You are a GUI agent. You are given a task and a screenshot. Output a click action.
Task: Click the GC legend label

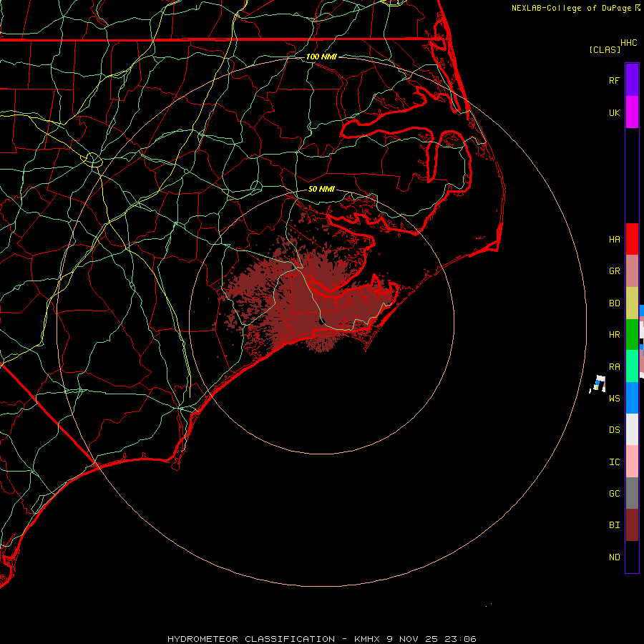click(x=614, y=493)
